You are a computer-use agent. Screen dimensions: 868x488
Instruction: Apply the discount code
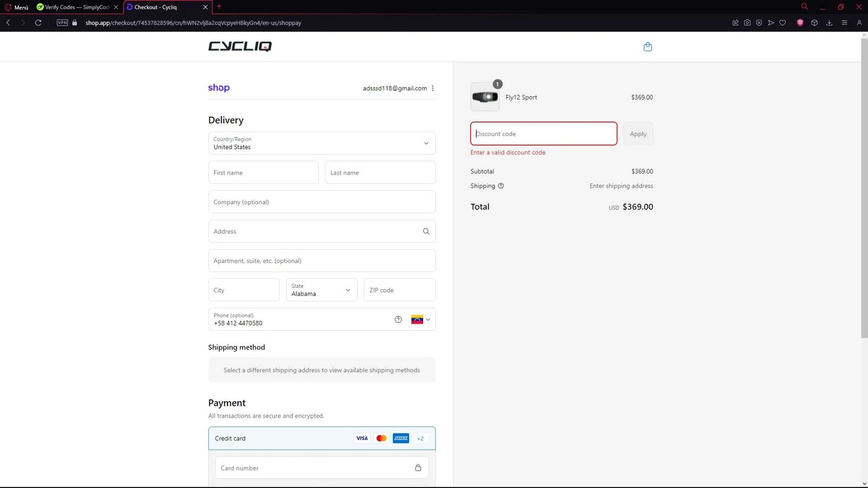pos(638,134)
